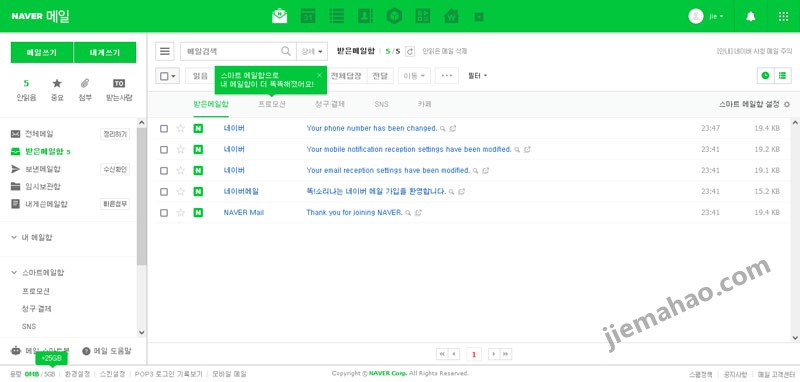Viewport: 800px width, 382px height.
Task: Open the 상세 advanced search dropdown
Action: (312, 51)
